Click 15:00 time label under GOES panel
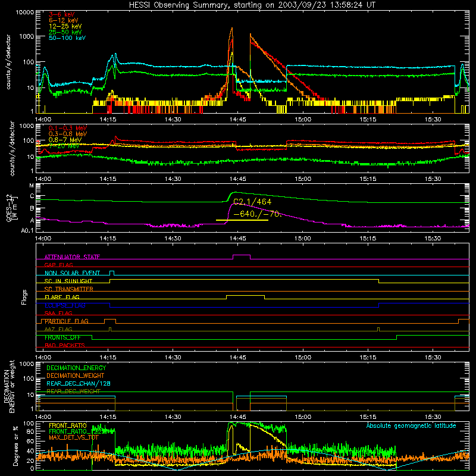Viewport: 476px width, 476px height. click(x=303, y=239)
